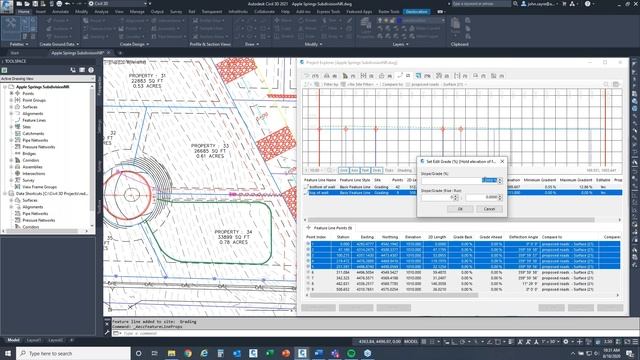Expand the Alignments node in Toolspace tree

(11, 113)
